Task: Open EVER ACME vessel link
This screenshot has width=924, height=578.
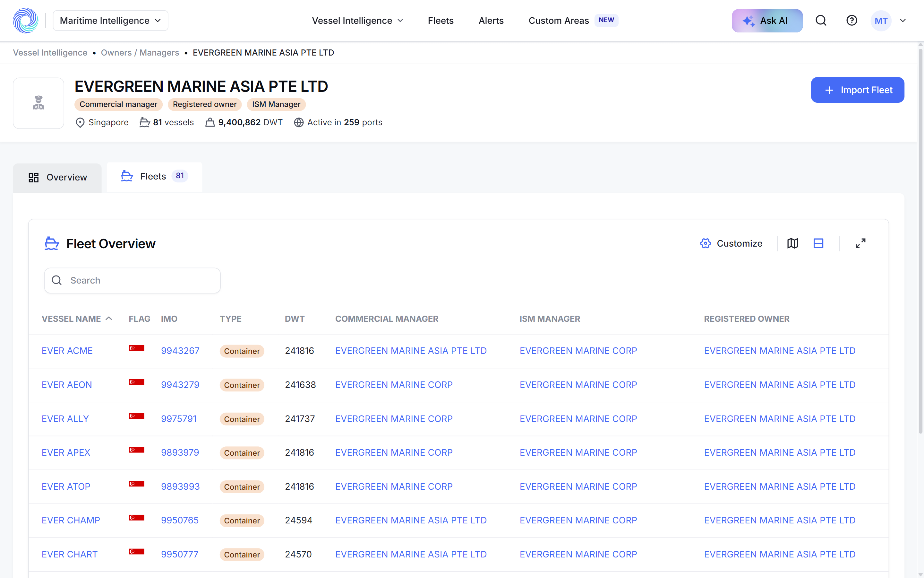Action: click(x=67, y=351)
